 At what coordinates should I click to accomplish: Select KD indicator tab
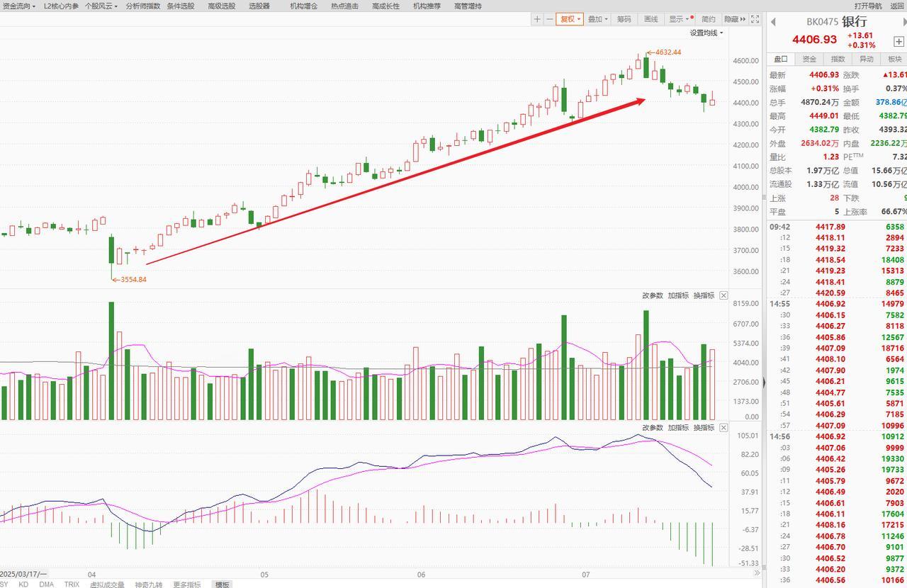coord(23,584)
